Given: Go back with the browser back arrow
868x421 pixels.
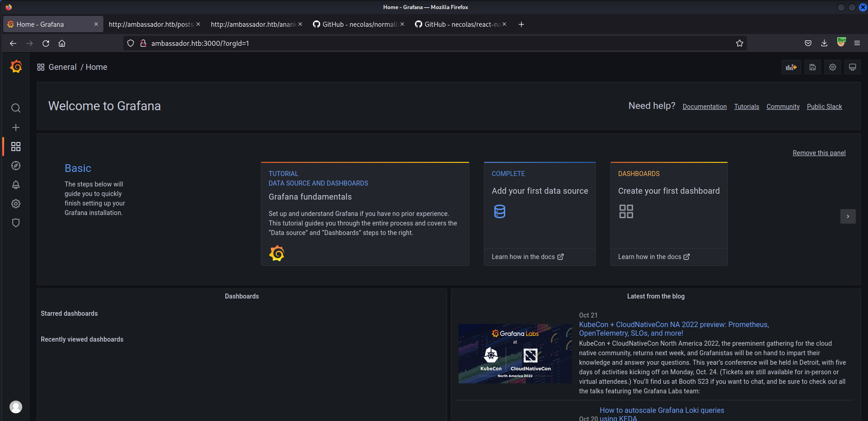Looking at the screenshot, I should pyautogui.click(x=13, y=43).
